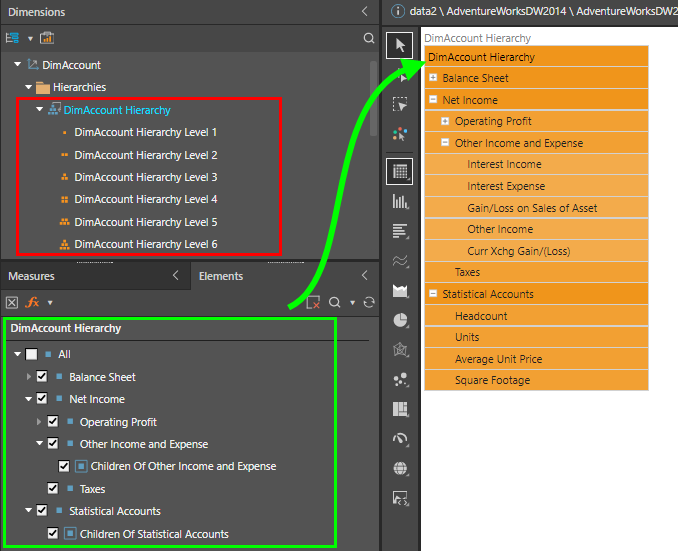
Task: Collapse Statistical Accounts in Elements tree
Action: (19, 511)
